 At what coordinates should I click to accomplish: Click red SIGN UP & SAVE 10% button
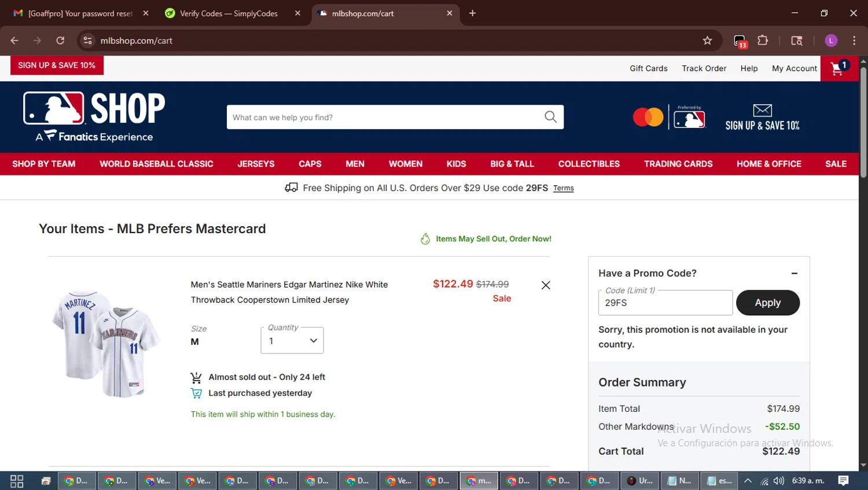57,65
